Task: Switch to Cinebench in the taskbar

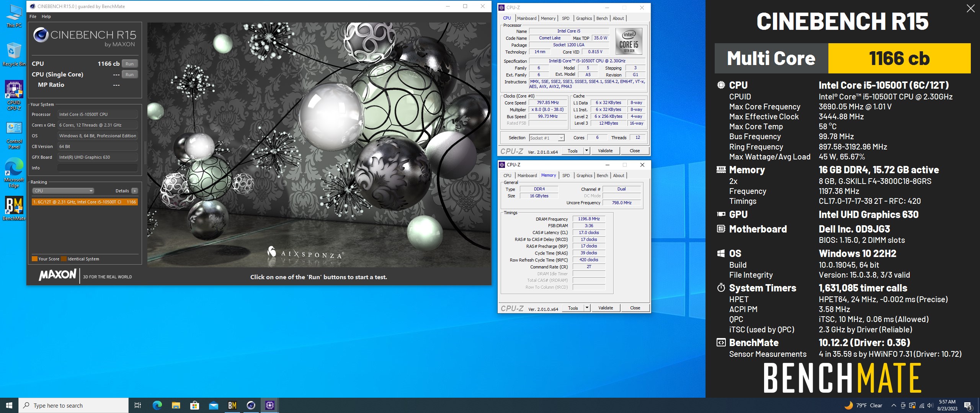Action: click(x=251, y=405)
